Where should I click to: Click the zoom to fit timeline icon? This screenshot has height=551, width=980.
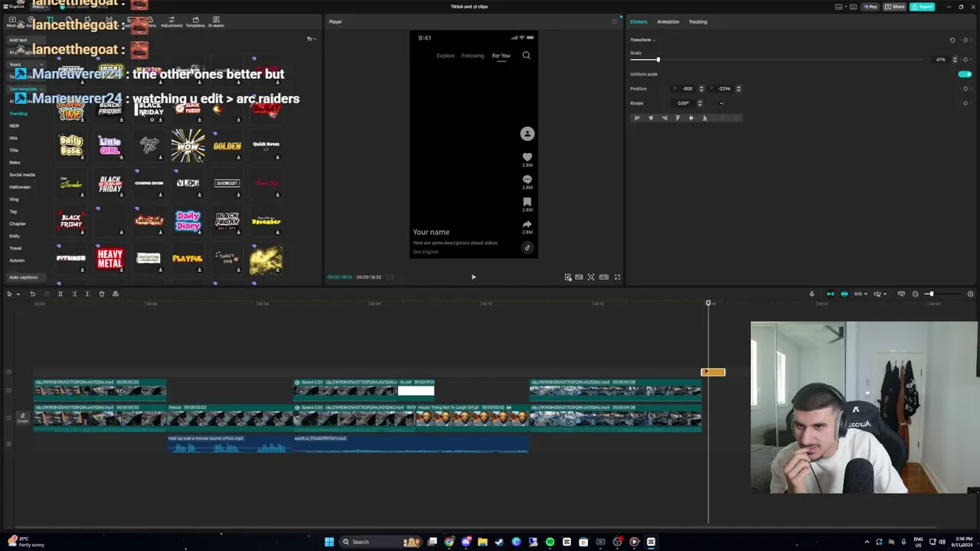pos(901,294)
